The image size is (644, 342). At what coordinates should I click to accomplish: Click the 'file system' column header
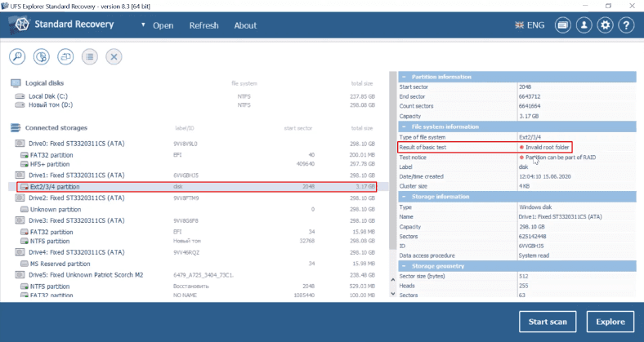[x=244, y=83]
